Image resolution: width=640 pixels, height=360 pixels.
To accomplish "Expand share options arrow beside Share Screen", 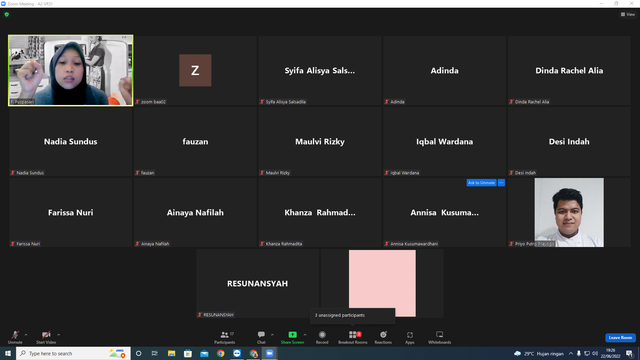I will click(305, 335).
